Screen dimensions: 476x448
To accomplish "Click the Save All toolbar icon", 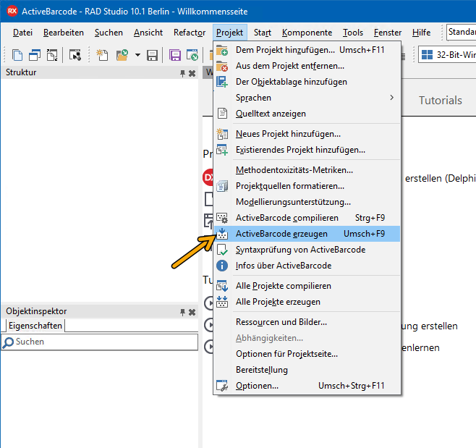I will 175,55.
